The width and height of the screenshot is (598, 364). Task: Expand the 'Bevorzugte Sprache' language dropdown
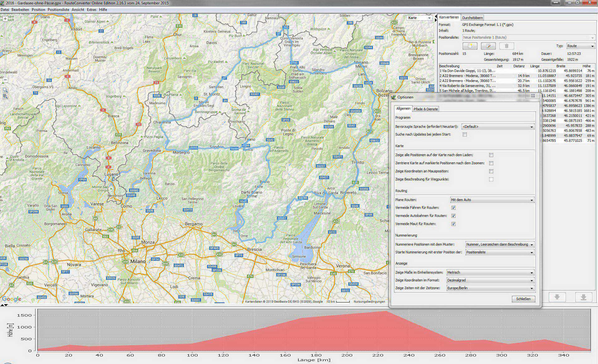498,127
